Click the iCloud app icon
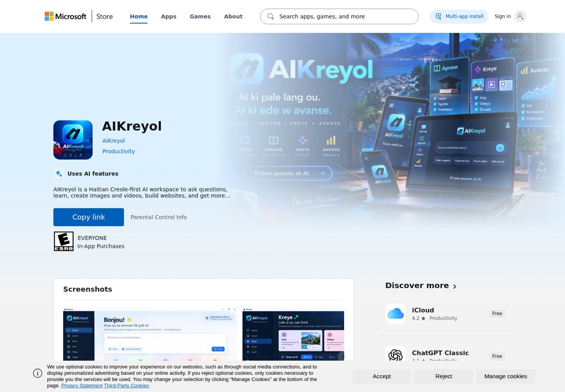 (x=395, y=313)
